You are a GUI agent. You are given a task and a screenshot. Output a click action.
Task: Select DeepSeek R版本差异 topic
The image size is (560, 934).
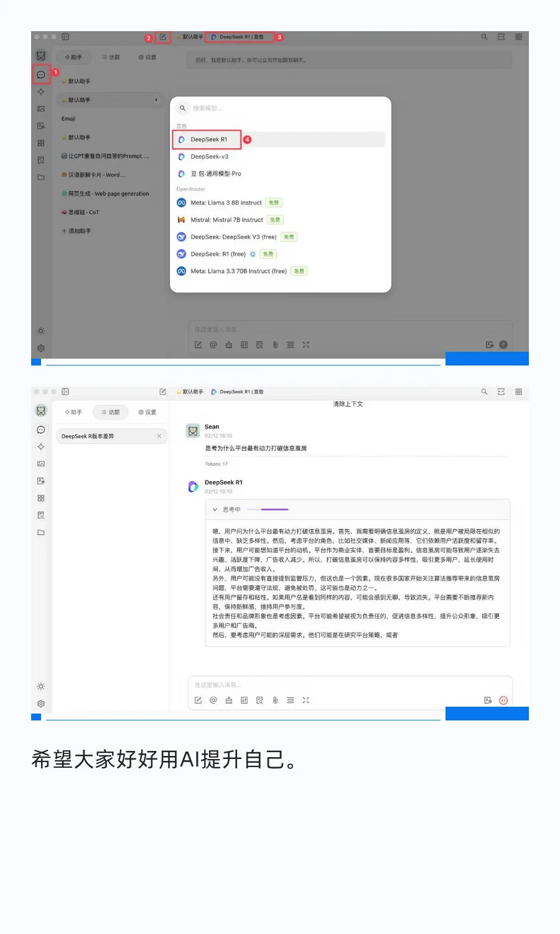(111, 436)
